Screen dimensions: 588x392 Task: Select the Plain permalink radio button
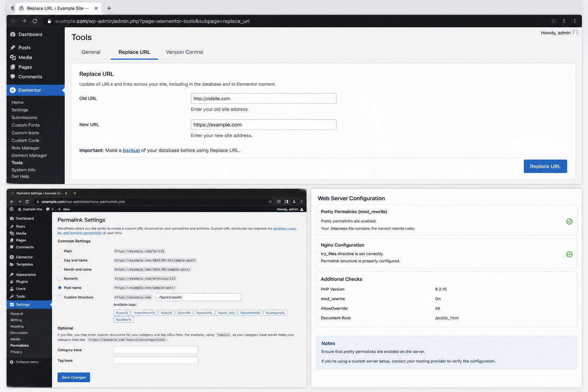pos(60,251)
